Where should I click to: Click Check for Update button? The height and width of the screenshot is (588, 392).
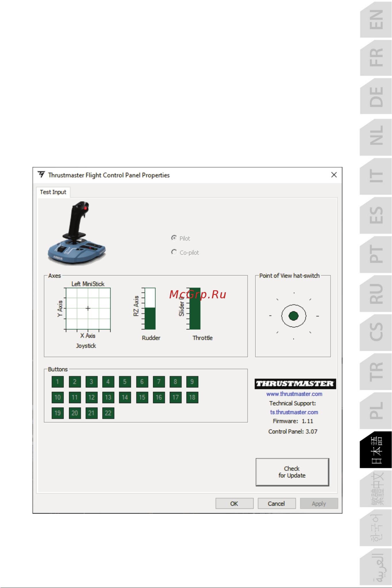(292, 472)
